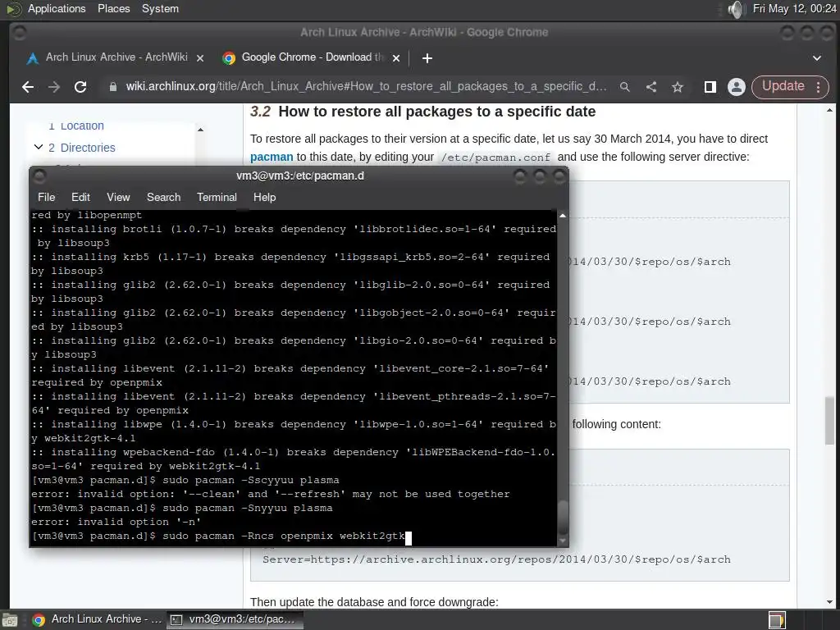Image resolution: width=840 pixels, height=630 pixels.
Task: Open the terminal Help menu
Action: click(264, 197)
